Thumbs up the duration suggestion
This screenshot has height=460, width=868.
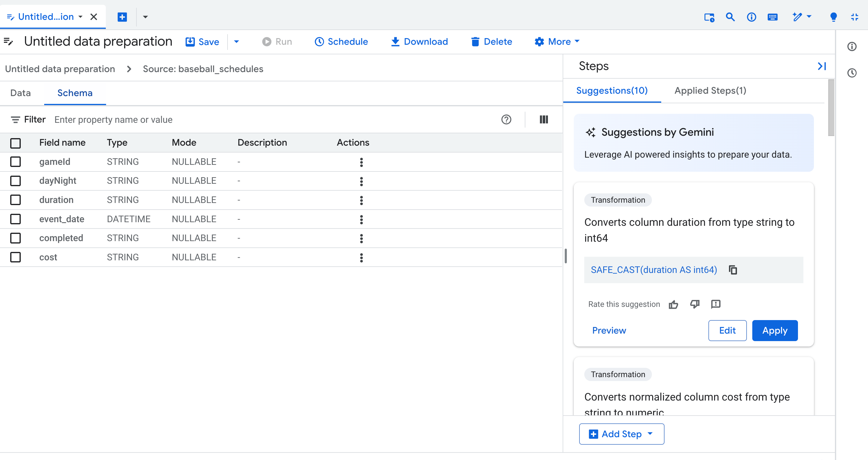(x=673, y=304)
